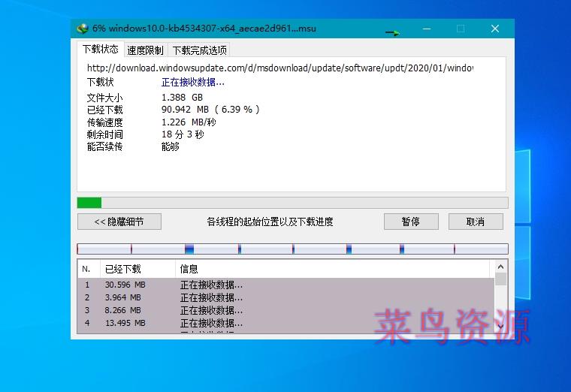This screenshot has width=571, height=392.
Task: Select thread row with 8.266 MB
Action: pyautogui.click(x=285, y=310)
